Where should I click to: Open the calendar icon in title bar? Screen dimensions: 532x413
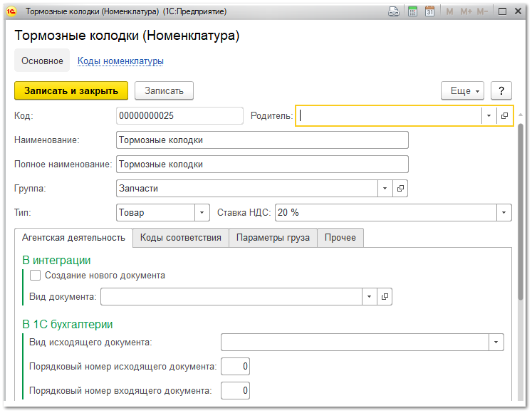pos(429,12)
